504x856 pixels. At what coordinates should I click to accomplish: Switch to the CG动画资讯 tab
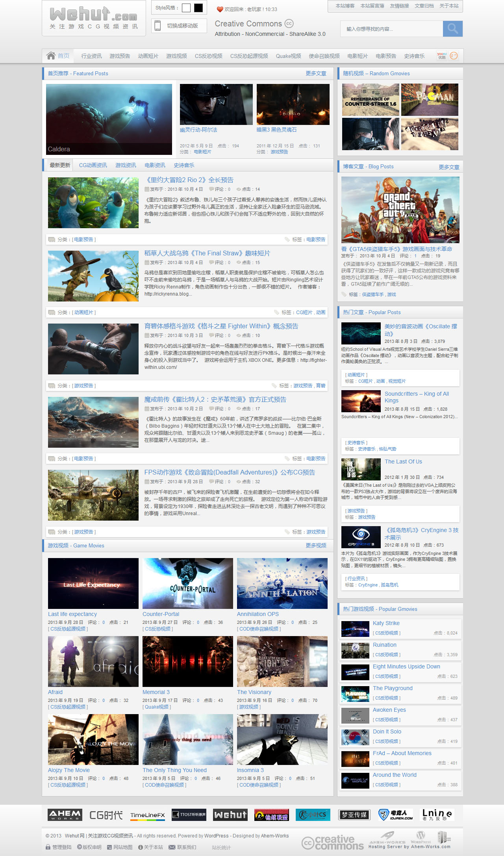pos(93,165)
